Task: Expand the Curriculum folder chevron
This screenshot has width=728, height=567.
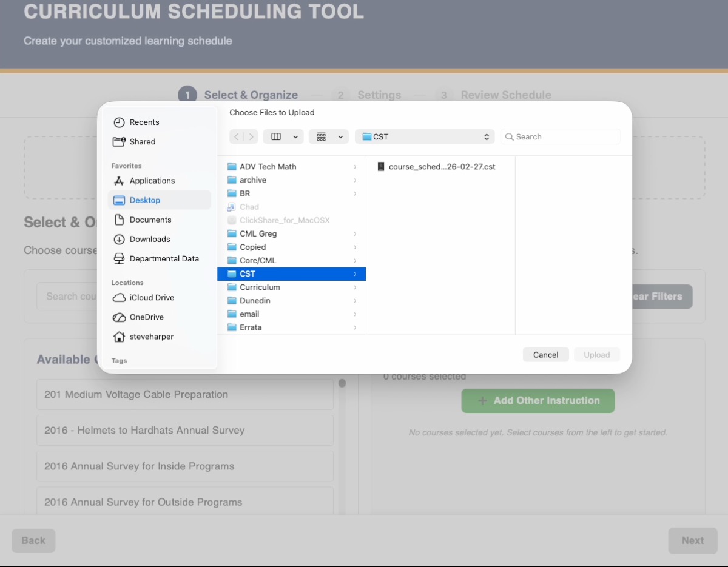Action: [x=355, y=287]
